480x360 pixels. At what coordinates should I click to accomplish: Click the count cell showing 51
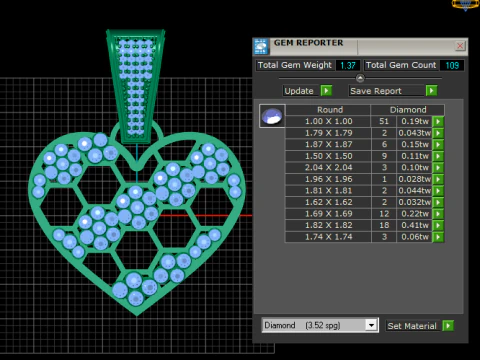[384, 121]
